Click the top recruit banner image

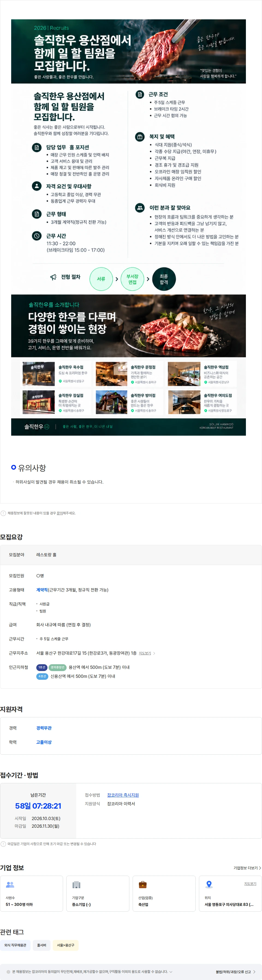pos(128,51)
